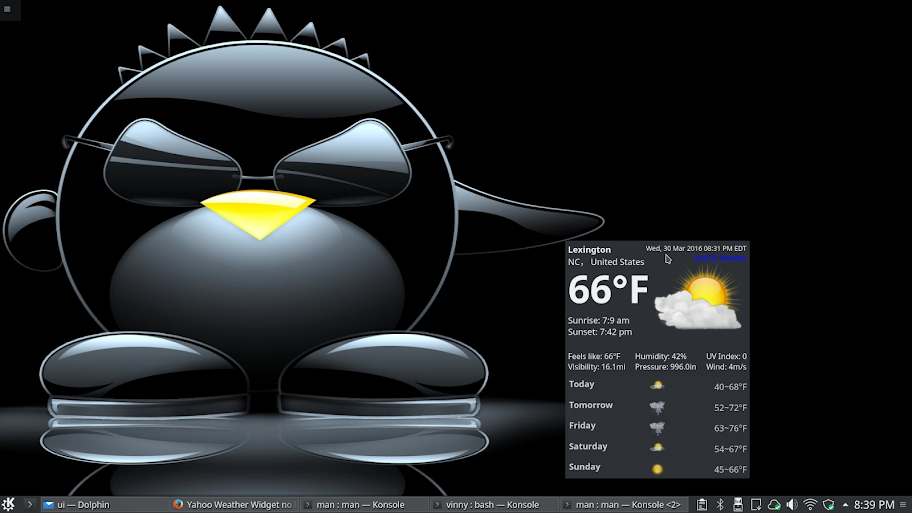The image size is (912, 513).
Task: Open the Bluetooth tray icon
Action: pyautogui.click(x=720, y=504)
